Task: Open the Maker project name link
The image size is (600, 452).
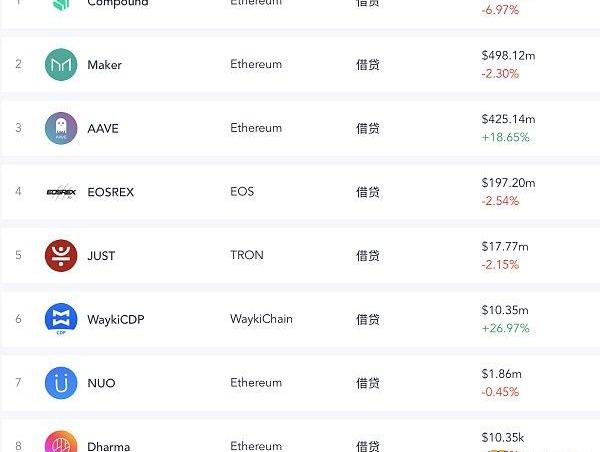Action: coord(104,65)
